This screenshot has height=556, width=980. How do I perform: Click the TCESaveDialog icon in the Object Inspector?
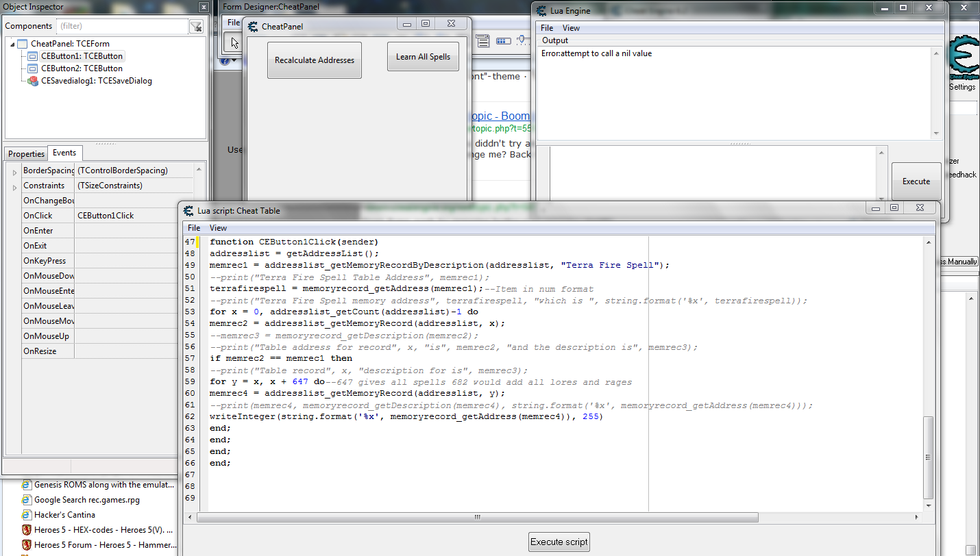(x=32, y=81)
